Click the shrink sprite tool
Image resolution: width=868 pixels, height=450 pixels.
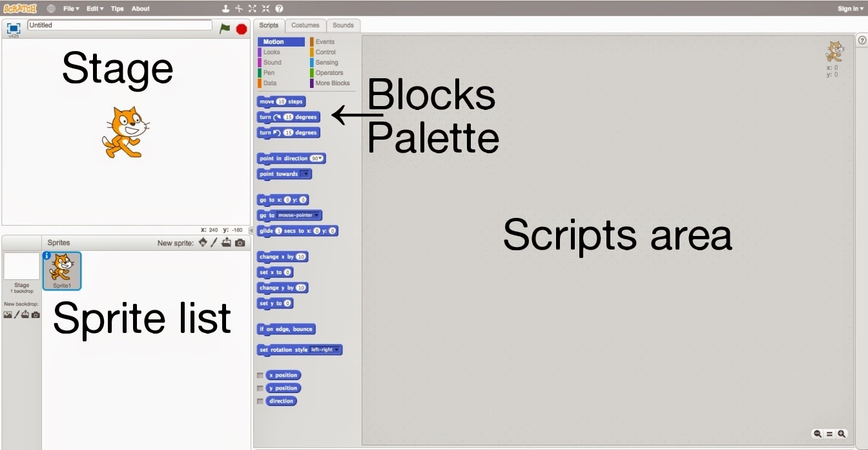(x=265, y=8)
